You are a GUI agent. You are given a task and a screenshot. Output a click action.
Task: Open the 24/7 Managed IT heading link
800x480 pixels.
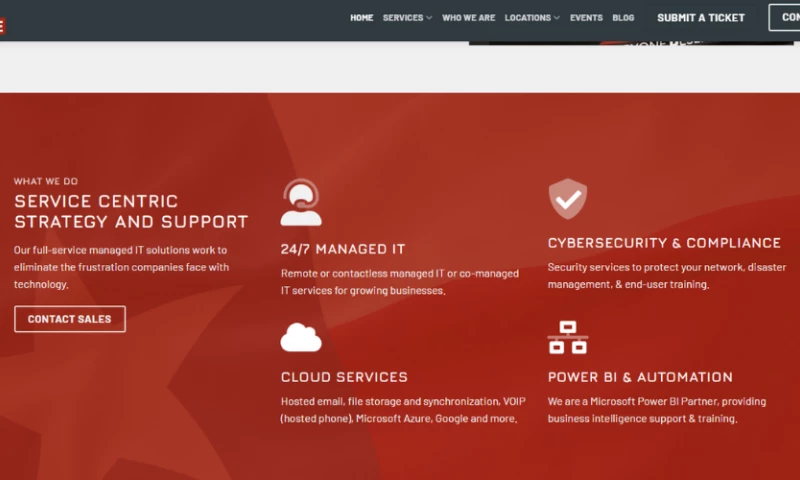343,249
